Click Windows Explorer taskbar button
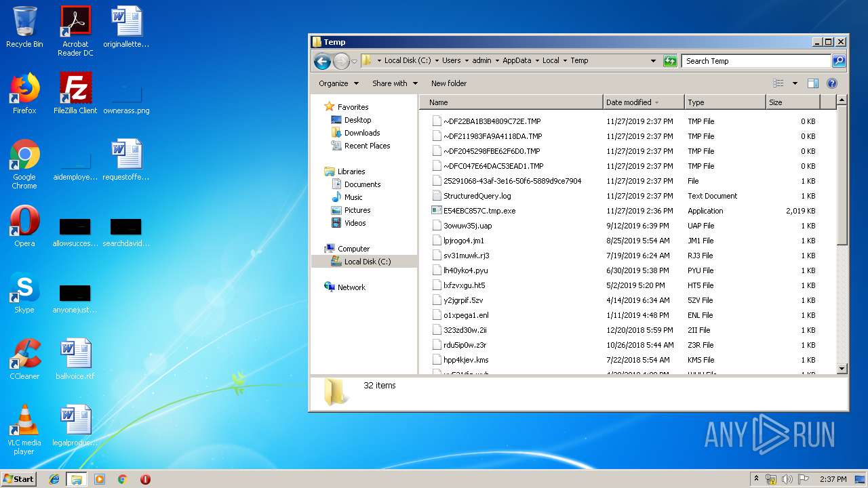Image resolution: width=868 pixels, height=488 pixels. pos(77,479)
